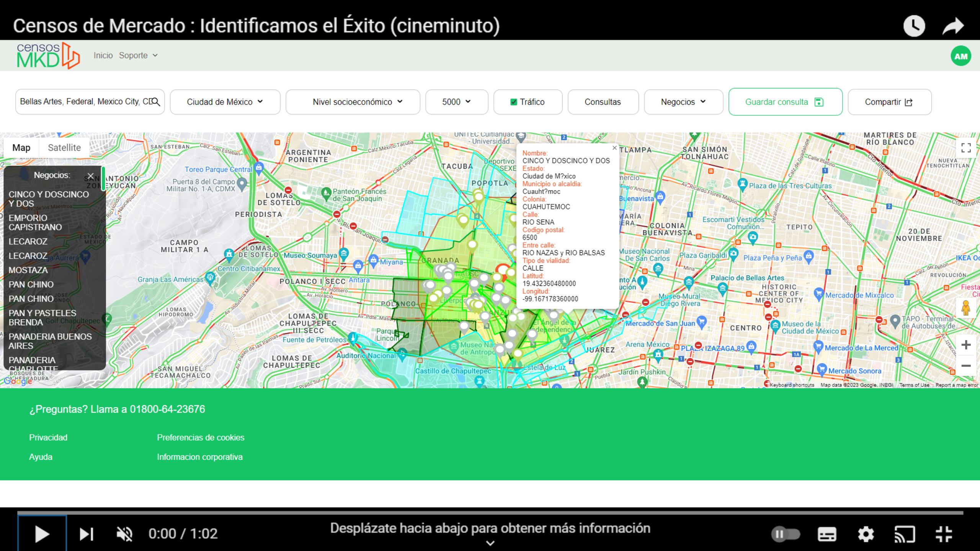Screen dimensions: 980x551
Task: Open the Ciudad de México dropdown
Action: coord(225,102)
